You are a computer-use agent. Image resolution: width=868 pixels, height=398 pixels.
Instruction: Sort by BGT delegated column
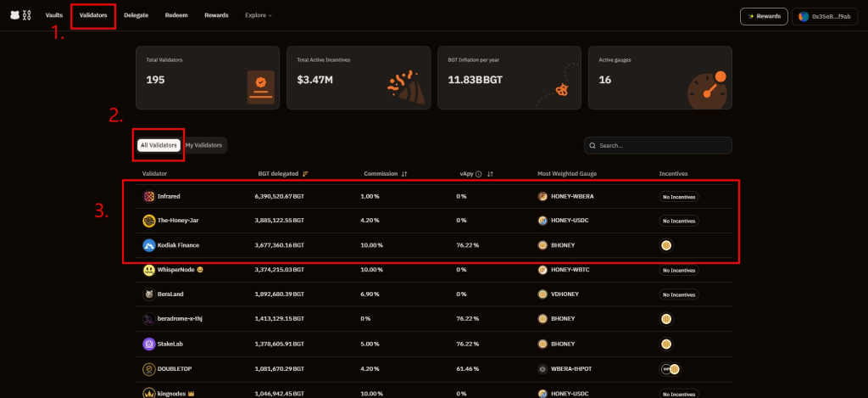(x=305, y=174)
